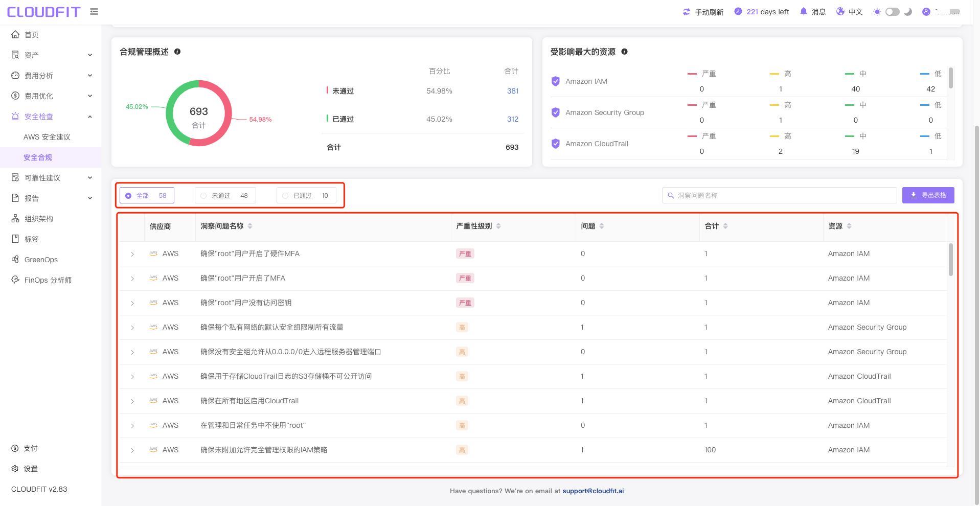Click the CLOUDFIT logo

[x=44, y=12]
